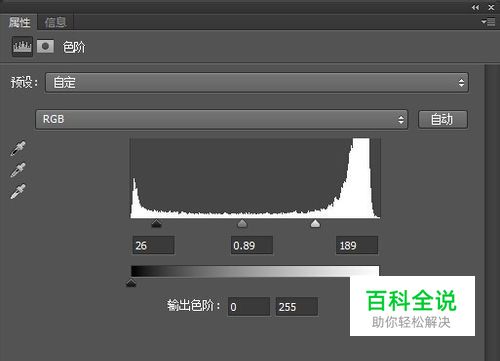This screenshot has height=361, width=500.
Task: Select the black input shadow slider
Action: (156, 223)
